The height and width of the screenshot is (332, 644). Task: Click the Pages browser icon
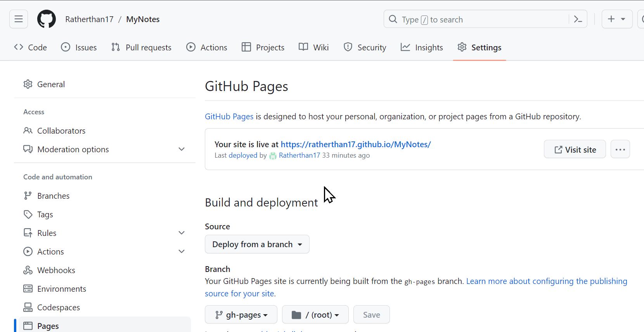[x=28, y=326]
